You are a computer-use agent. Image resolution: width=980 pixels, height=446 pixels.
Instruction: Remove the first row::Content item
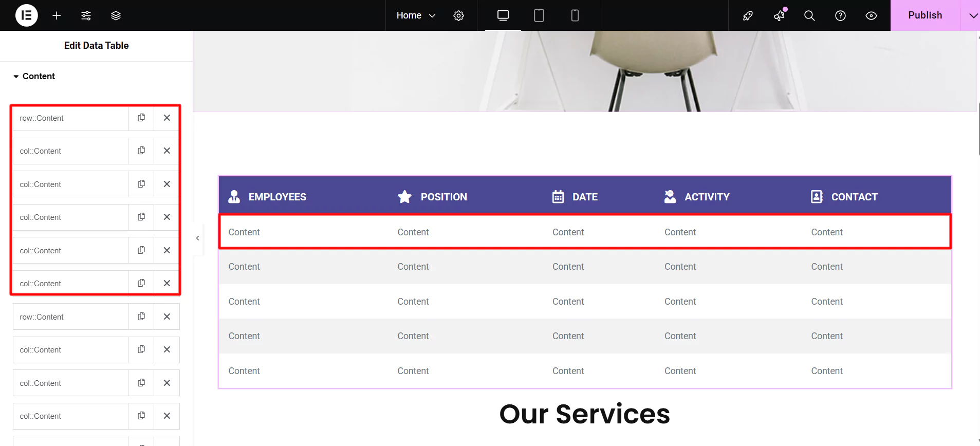coord(167,118)
